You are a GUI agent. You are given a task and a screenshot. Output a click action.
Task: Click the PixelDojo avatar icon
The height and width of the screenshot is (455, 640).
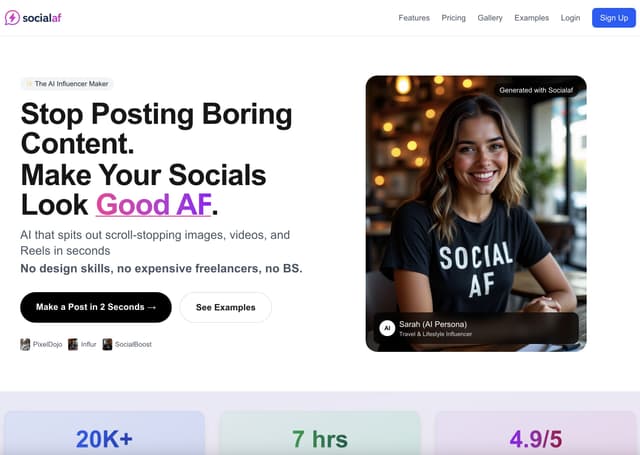26,344
